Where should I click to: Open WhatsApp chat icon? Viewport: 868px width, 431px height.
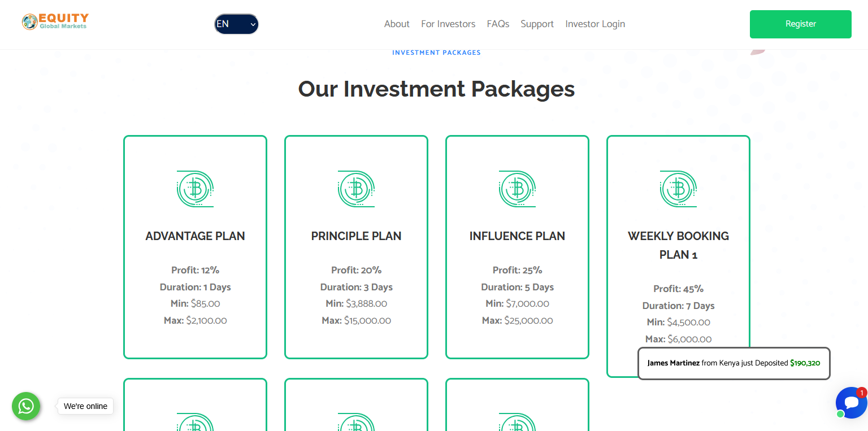pos(26,406)
